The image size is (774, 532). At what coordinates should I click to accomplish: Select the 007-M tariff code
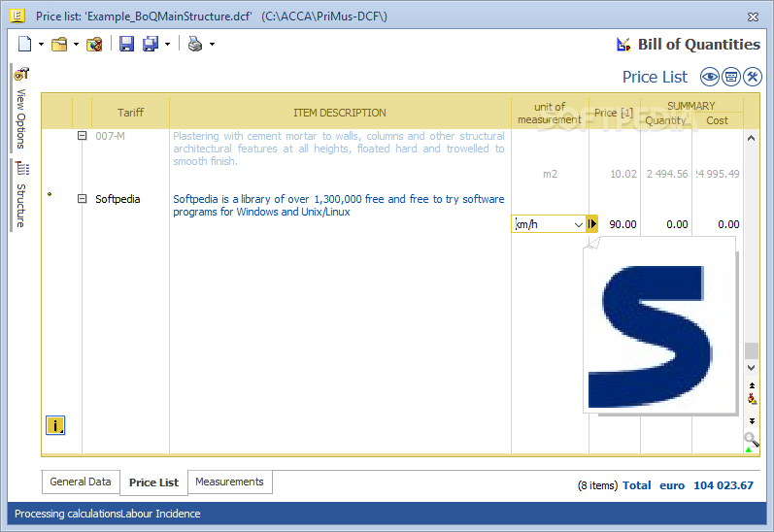pyautogui.click(x=110, y=136)
